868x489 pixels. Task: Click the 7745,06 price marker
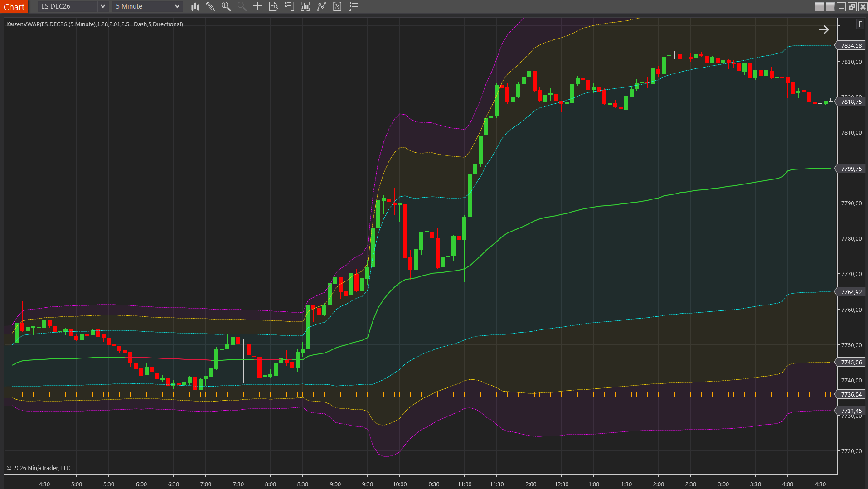[851, 362]
